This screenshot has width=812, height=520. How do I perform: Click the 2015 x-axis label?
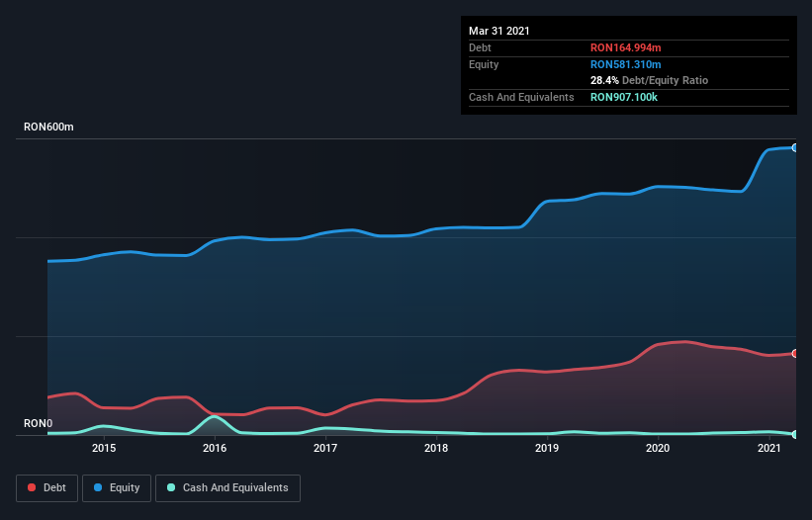click(104, 448)
